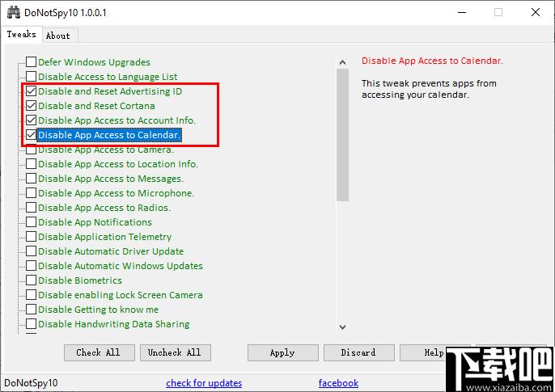Screen dimensions: 555x392
Task: Open Help via the Help button
Action: (x=434, y=352)
